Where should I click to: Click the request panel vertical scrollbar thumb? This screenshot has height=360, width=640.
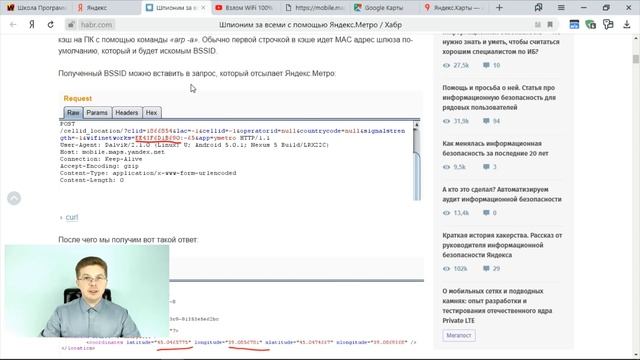[x=417, y=176]
